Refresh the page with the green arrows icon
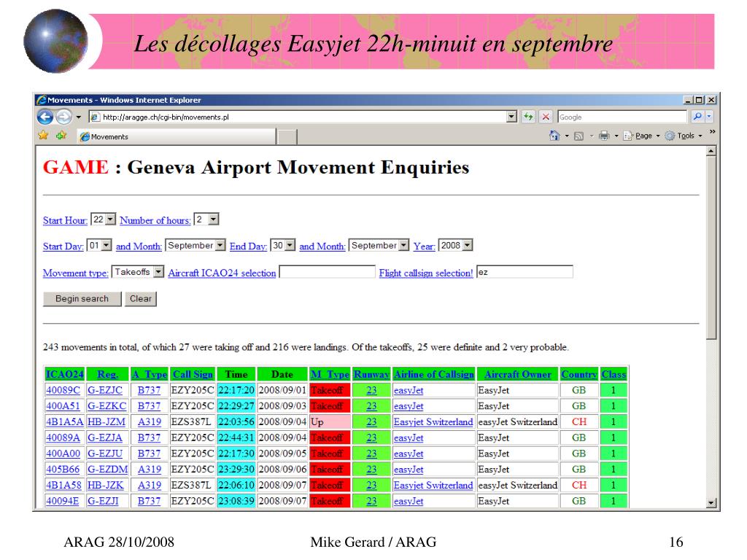 [528, 117]
